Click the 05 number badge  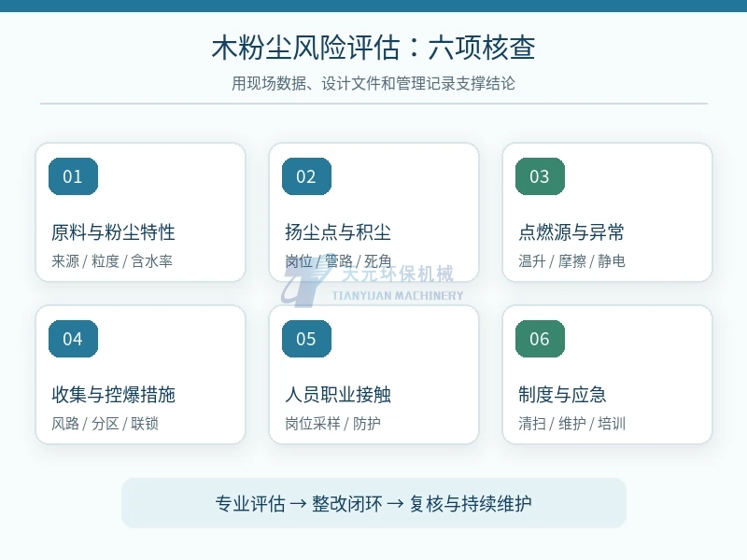[306, 339]
